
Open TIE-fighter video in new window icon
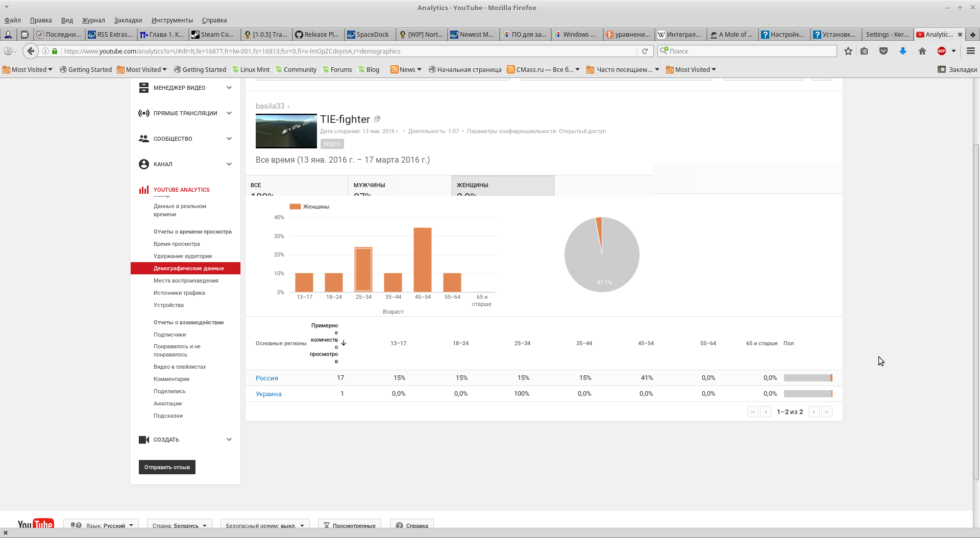(377, 119)
